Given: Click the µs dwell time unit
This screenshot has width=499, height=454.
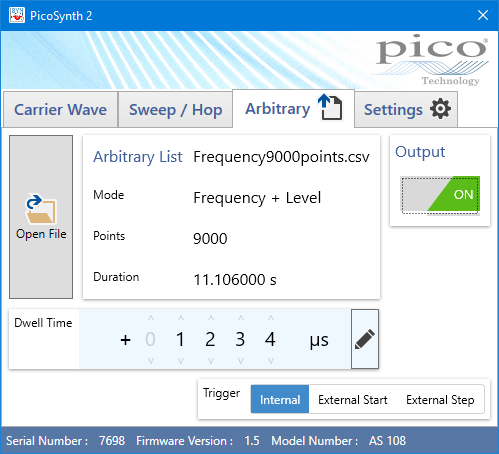Looking at the screenshot, I should [x=319, y=340].
